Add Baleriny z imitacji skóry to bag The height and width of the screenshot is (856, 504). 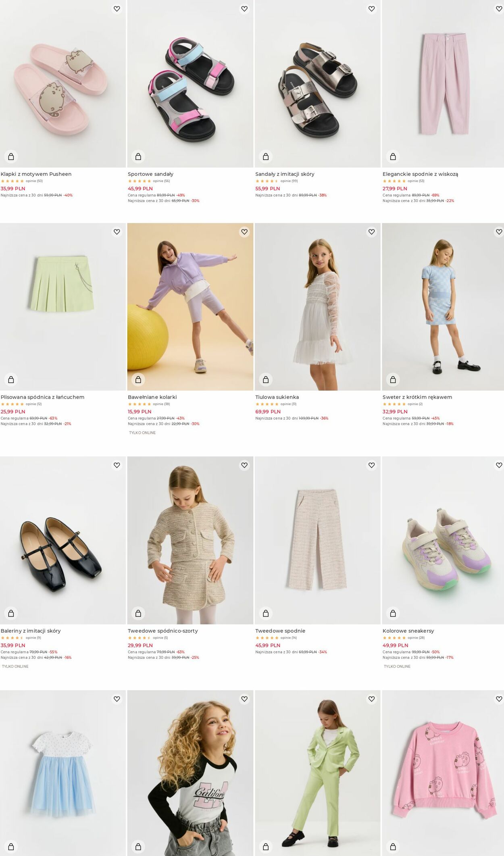(x=11, y=613)
